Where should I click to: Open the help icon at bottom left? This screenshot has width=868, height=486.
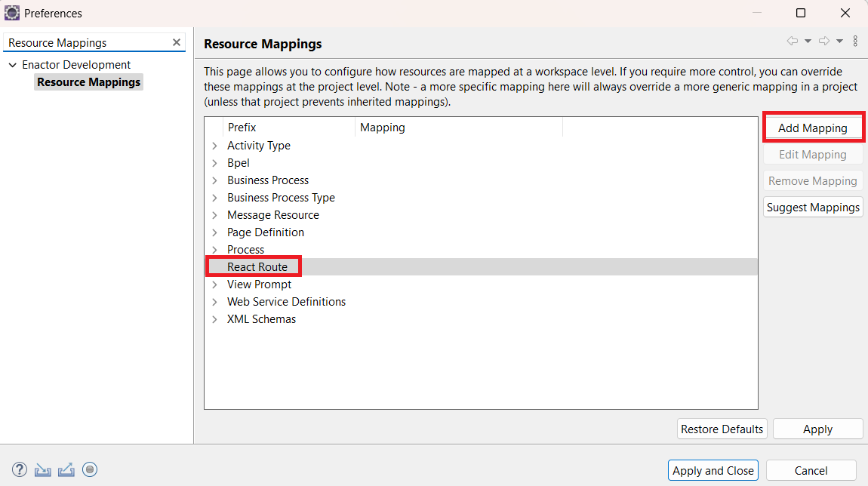(20, 470)
